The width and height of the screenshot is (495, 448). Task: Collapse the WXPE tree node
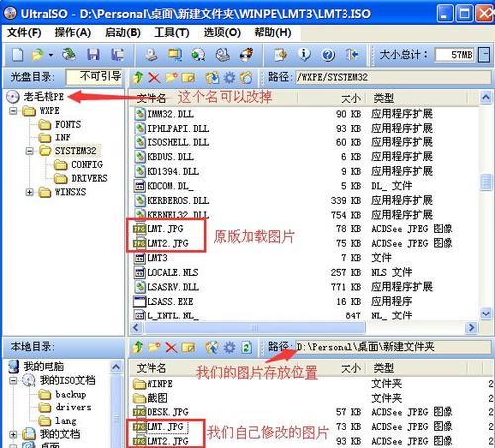tap(13, 110)
